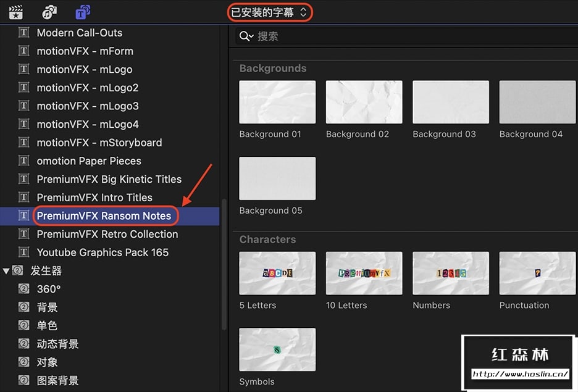Select PremiumVFX Intro Titles category
This screenshot has width=578, height=392.
point(94,198)
